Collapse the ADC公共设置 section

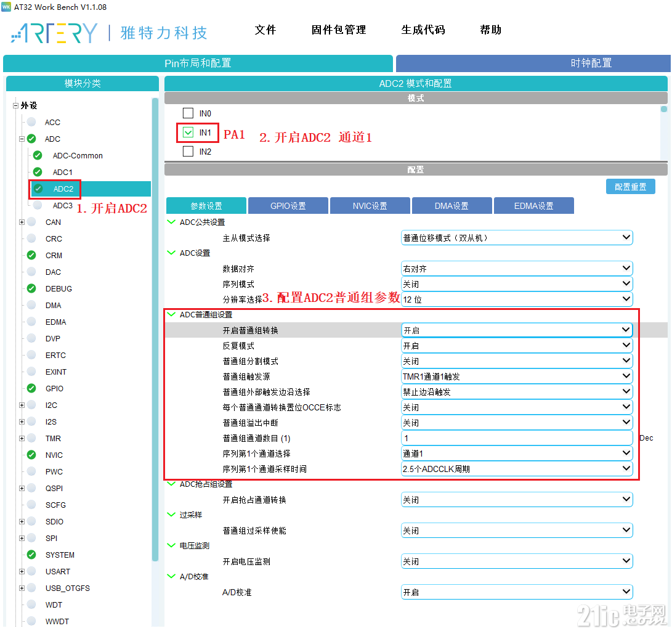171,222
